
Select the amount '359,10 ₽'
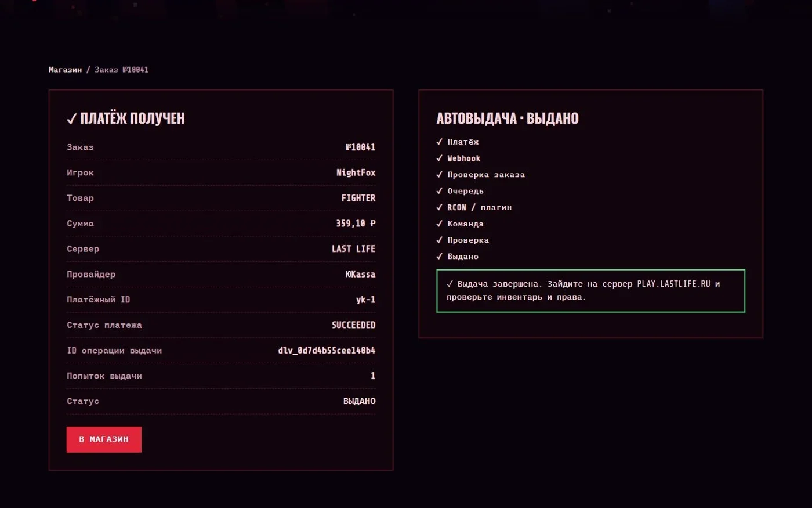pyautogui.click(x=356, y=224)
